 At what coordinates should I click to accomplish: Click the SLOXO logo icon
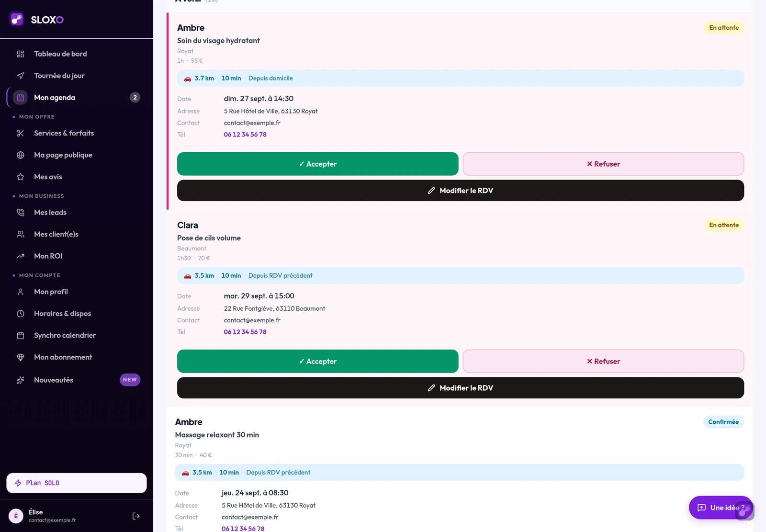click(x=17, y=19)
